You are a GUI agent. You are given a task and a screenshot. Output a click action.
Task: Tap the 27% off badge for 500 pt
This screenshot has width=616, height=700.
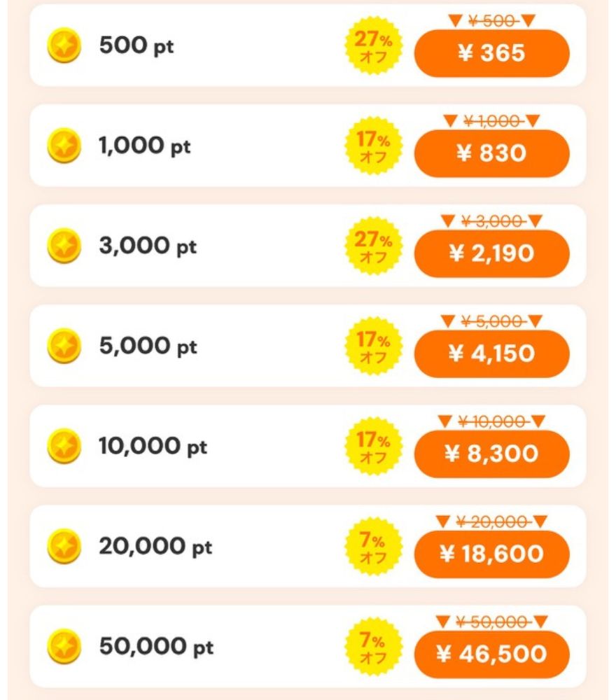(x=374, y=47)
